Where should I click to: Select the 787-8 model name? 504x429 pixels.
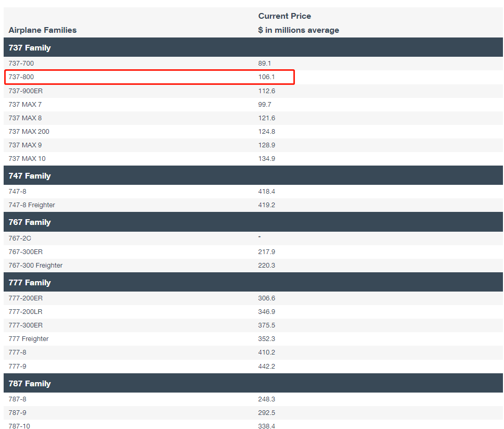17,399
